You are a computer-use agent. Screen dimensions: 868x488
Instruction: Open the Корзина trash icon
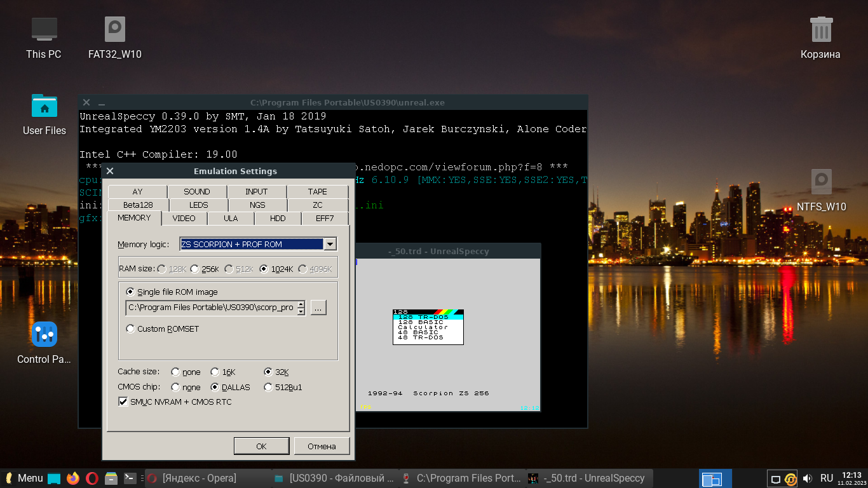point(821,38)
